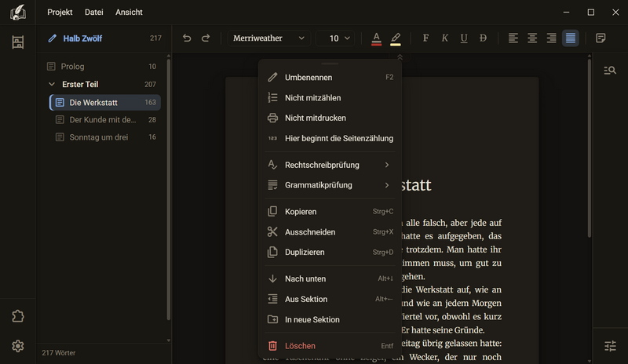Move chapter with Nach unten
This screenshot has height=364, width=628.
(330, 278)
